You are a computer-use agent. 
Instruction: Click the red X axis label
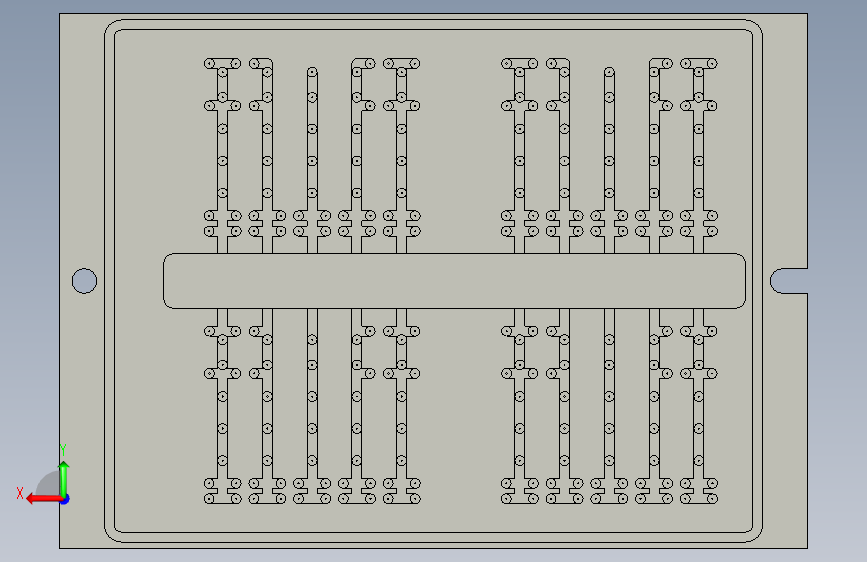click(20, 493)
